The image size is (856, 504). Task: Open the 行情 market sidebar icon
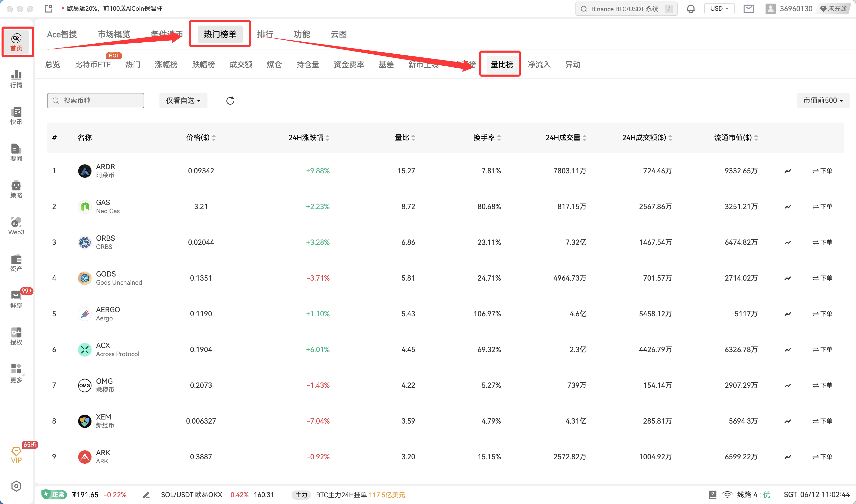point(16,79)
